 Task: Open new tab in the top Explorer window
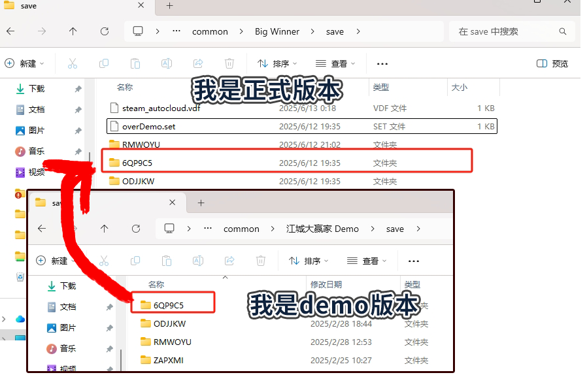click(169, 6)
